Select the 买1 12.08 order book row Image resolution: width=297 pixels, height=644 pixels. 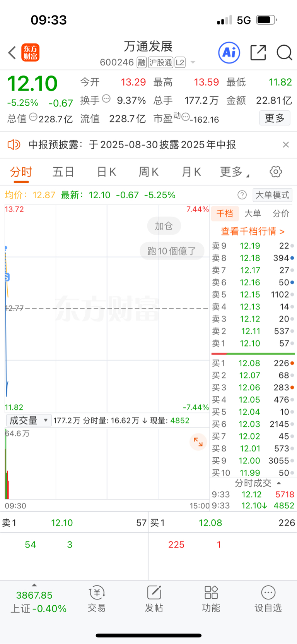coord(253,363)
